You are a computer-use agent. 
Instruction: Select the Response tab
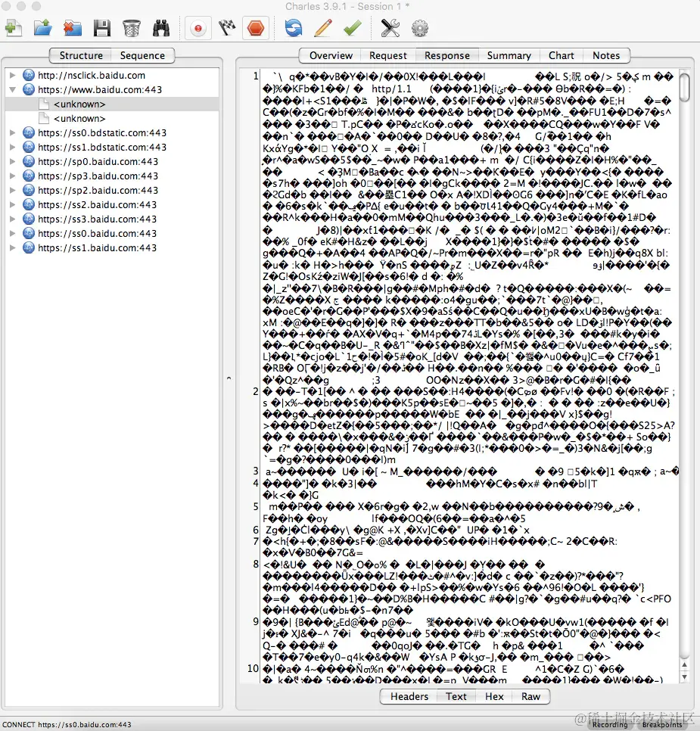446,55
